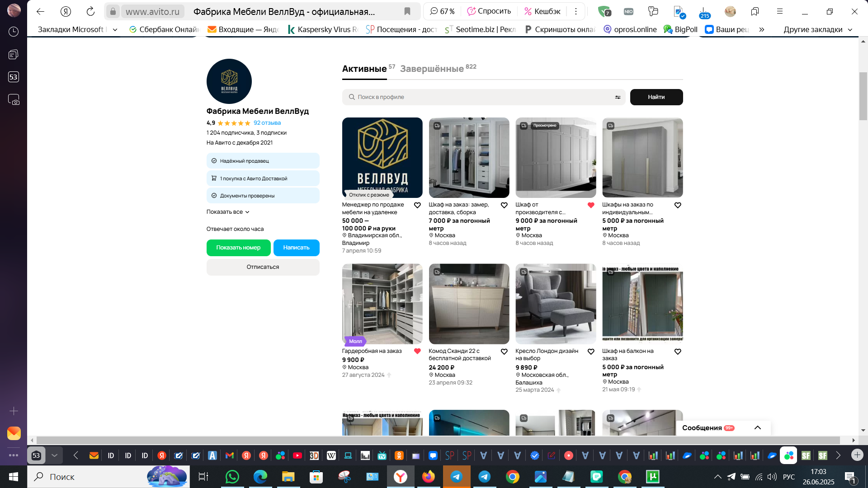
Task: Open the Windows notification center icon
Action: pyautogui.click(x=850, y=477)
